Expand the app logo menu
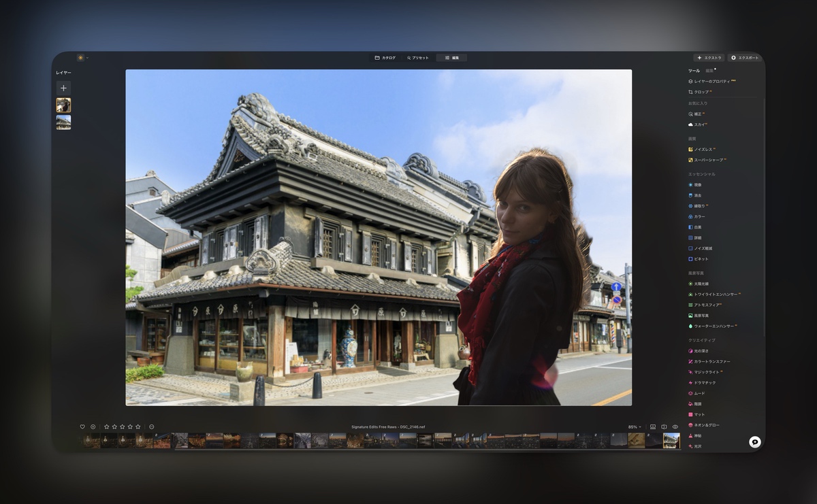Screen dimensions: 817x504 82,58
